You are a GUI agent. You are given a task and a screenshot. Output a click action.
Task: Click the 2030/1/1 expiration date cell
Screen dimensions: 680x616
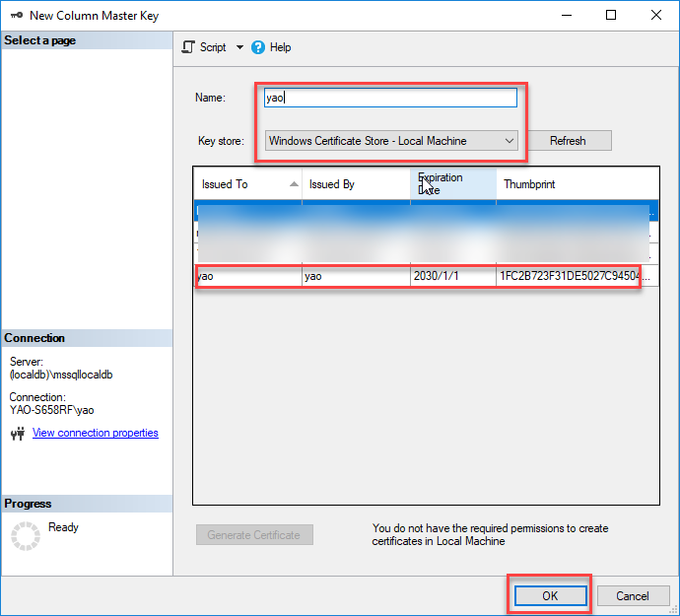(x=453, y=276)
